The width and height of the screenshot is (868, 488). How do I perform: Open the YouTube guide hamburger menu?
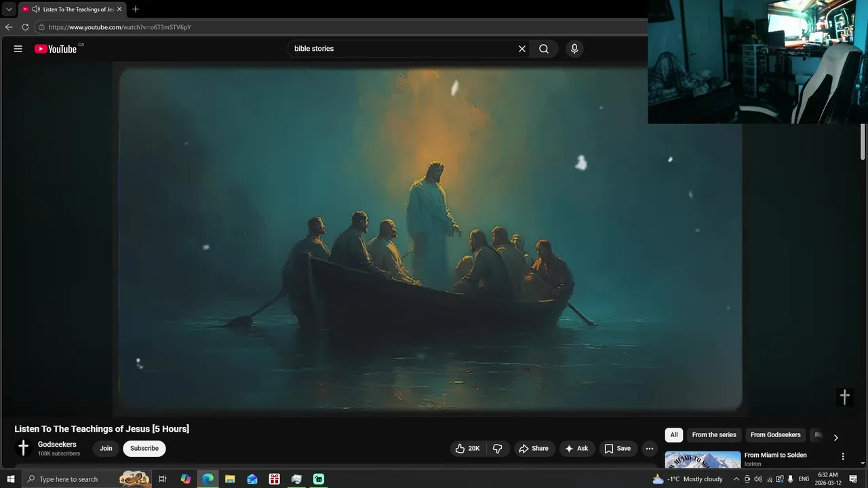pos(18,49)
